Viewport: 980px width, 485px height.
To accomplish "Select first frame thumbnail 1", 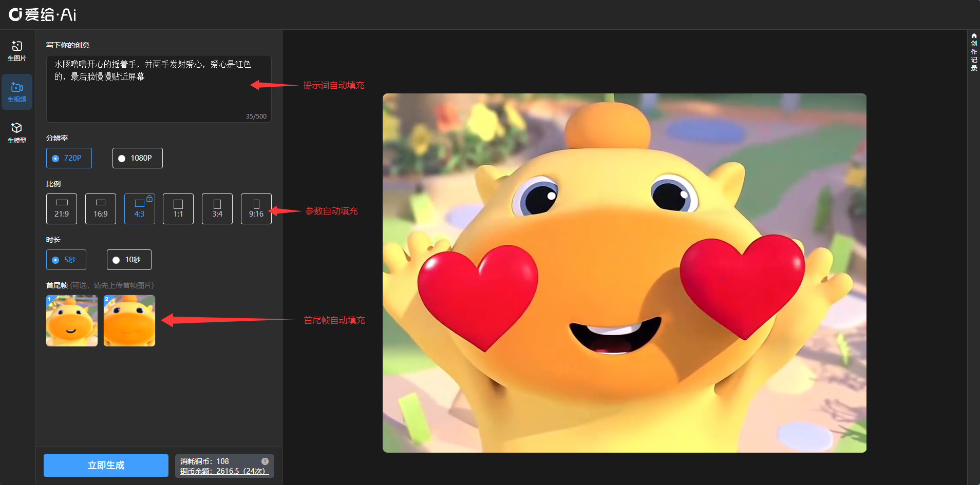I will 72,321.
